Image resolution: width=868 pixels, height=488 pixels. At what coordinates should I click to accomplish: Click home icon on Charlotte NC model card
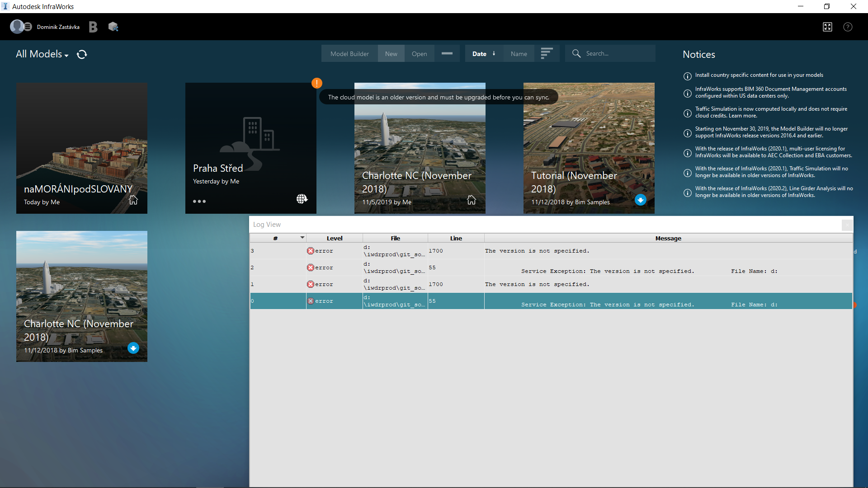tap(472, 200)
